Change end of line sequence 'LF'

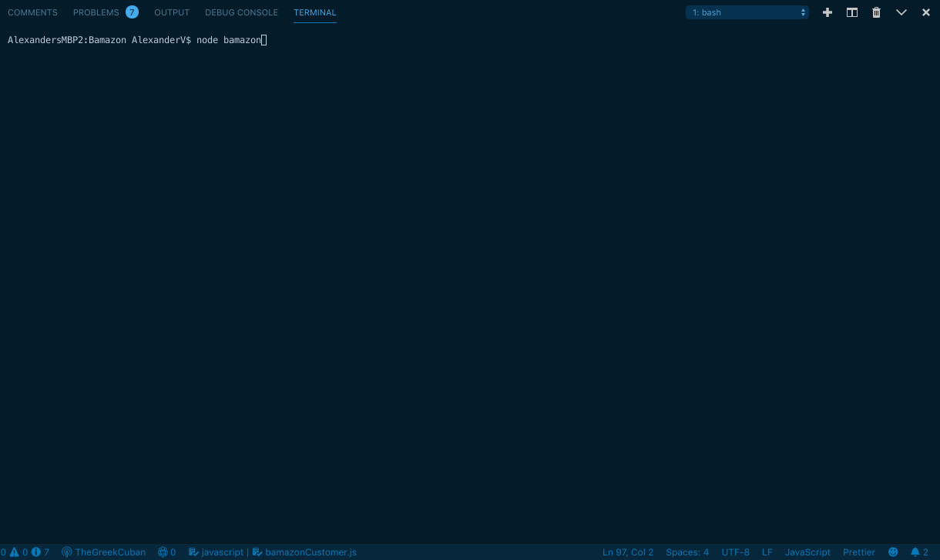767,552
